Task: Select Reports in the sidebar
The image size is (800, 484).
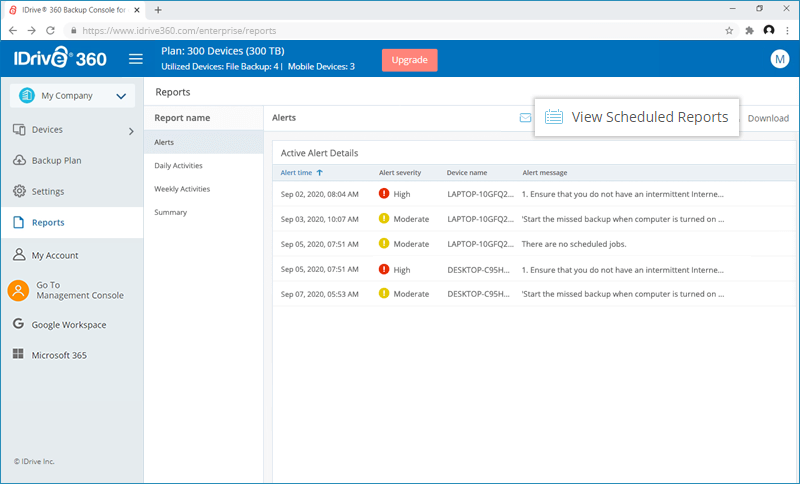Action: pos(72,222)
